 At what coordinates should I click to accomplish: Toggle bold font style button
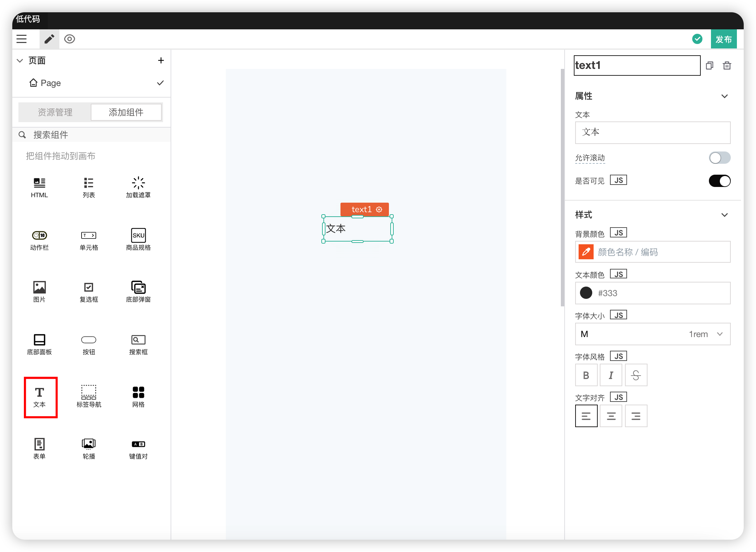tap(586, 375)
